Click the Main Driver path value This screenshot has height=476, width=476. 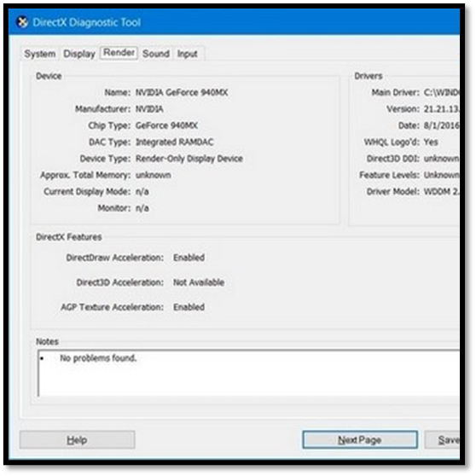[x=441, y=92]
